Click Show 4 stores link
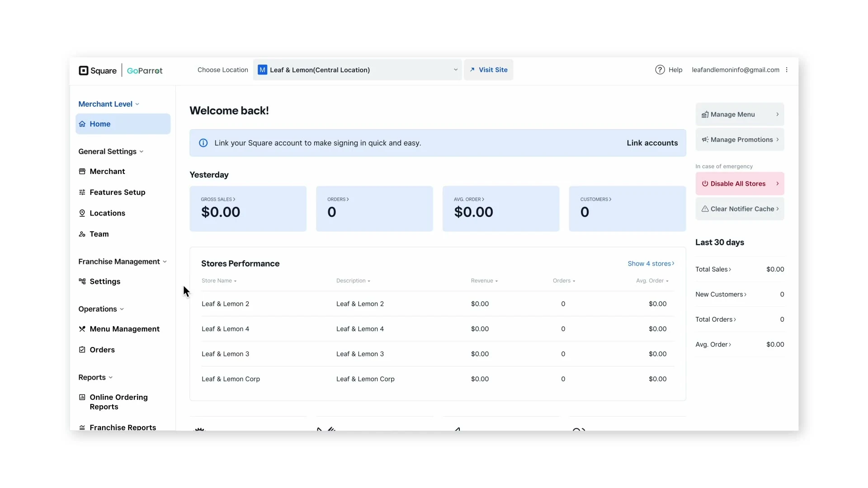Viewport: 868px width, 488px height. pyautogui.click(x=651, y=263)
